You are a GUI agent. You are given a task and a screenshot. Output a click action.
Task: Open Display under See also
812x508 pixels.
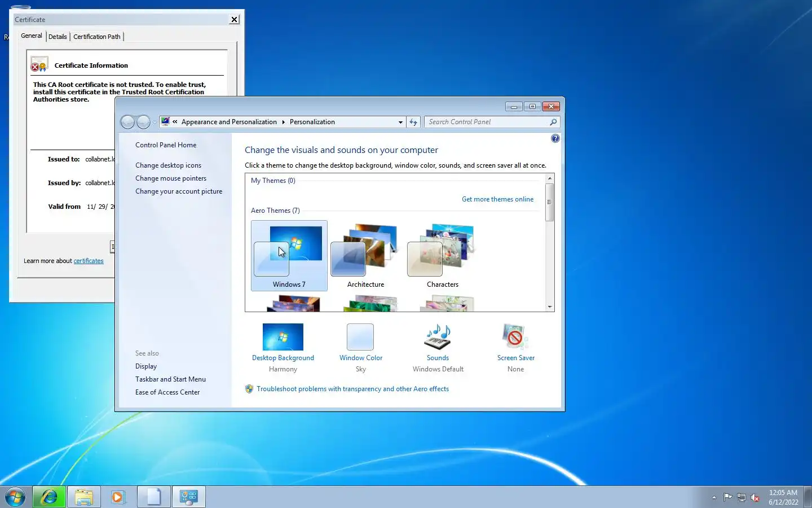tap(146, 366)
